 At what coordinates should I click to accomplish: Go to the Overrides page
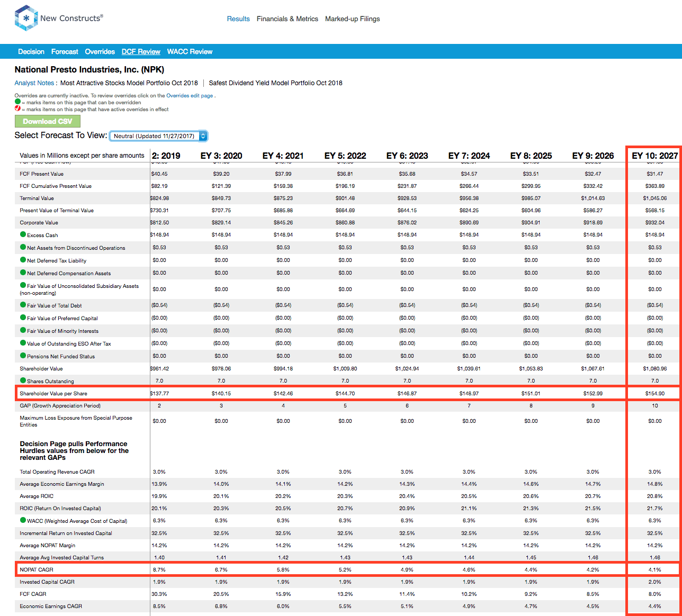100,51
